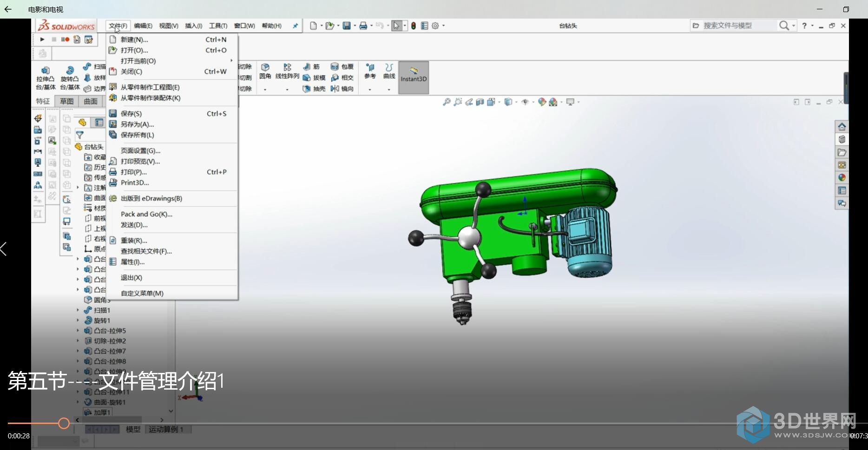Open Reference Geometry (参考) tool
The height and width of the screenshot is (450, 868).
(370, 71)
